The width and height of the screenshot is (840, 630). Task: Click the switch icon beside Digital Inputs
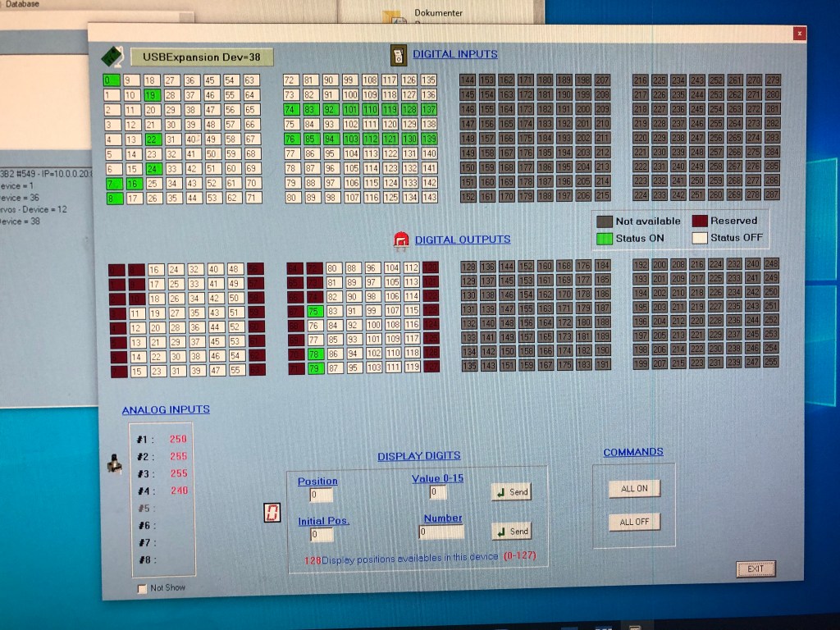pyautogui.click(x=398, y=55)
